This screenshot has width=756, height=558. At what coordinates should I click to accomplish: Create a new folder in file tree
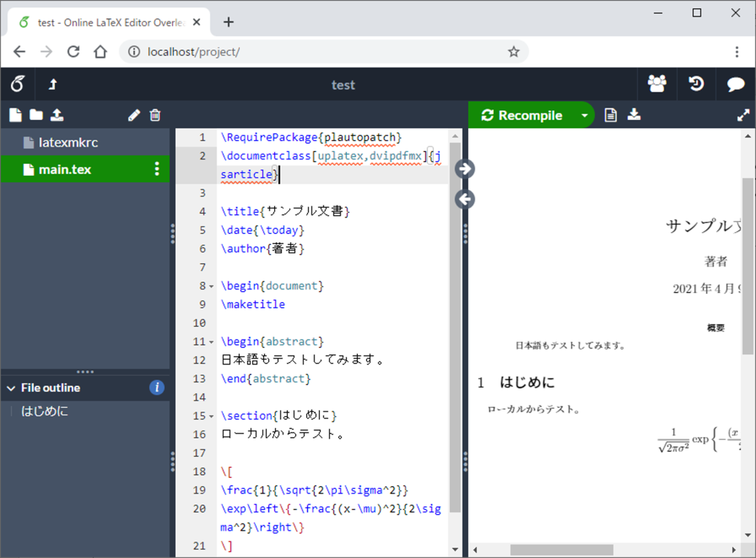[x=36, y=115]
